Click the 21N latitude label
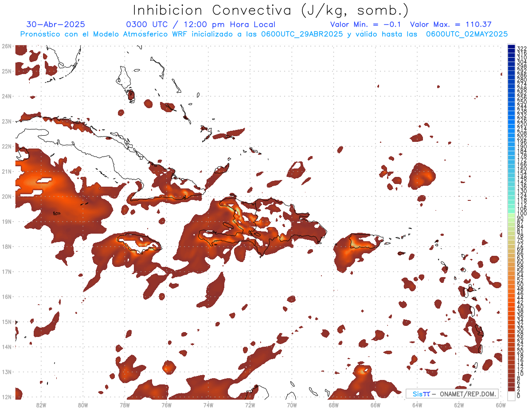 click(x=6, y=171)
